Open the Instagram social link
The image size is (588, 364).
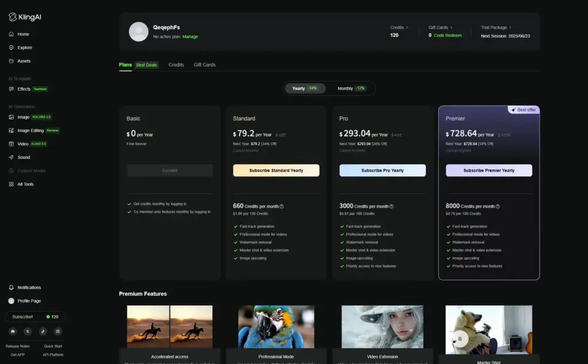(58, 331)
